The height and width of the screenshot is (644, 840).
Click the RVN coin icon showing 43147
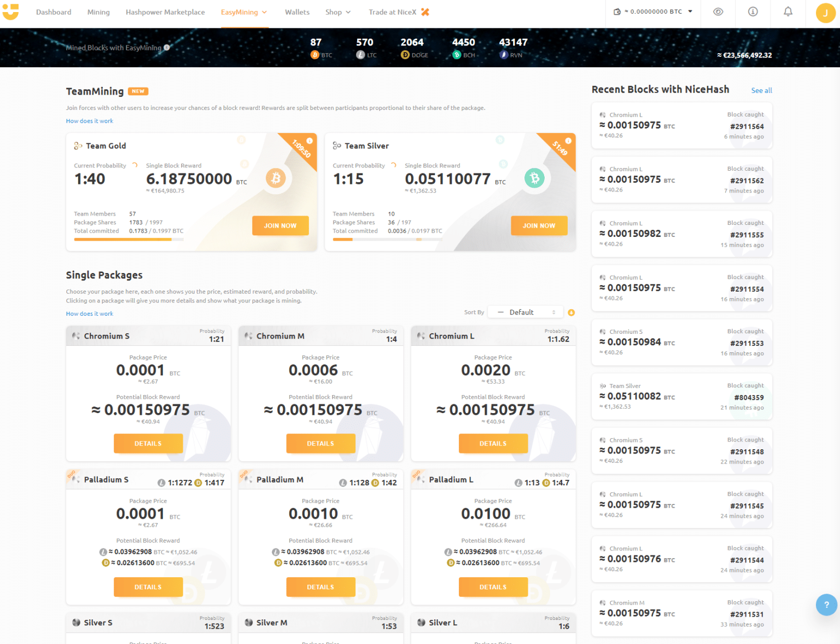pyautogui.click(x=504, y=55)
